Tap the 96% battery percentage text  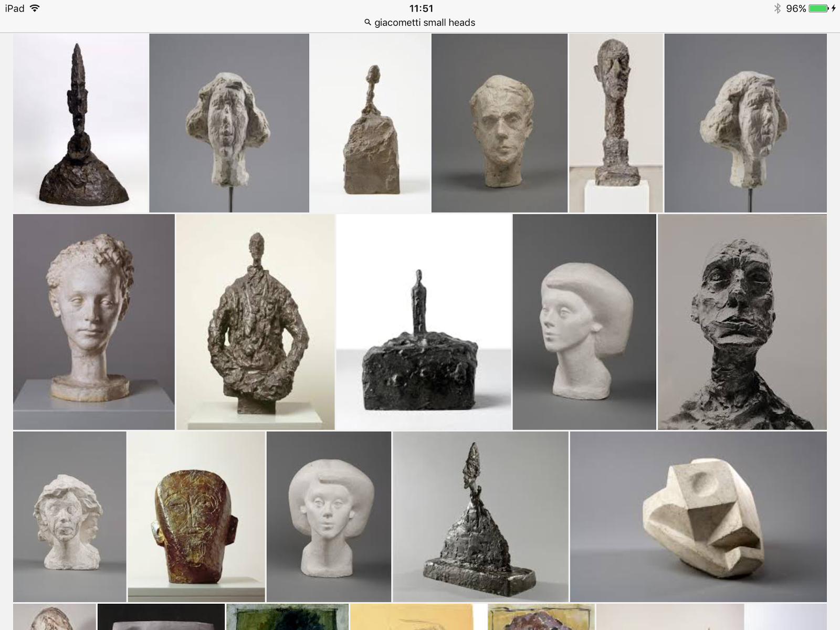pyautogui.click(x=796, y=8)
